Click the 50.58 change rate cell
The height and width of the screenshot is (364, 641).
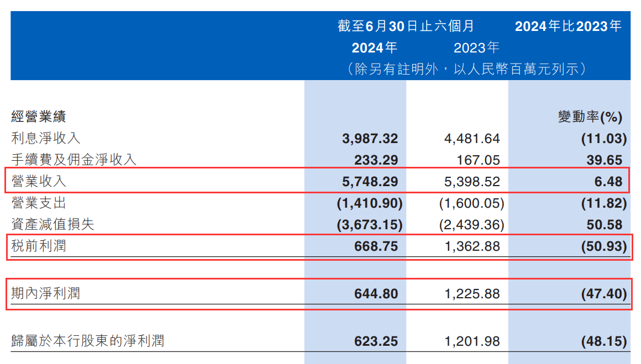(x=606, y=225)
